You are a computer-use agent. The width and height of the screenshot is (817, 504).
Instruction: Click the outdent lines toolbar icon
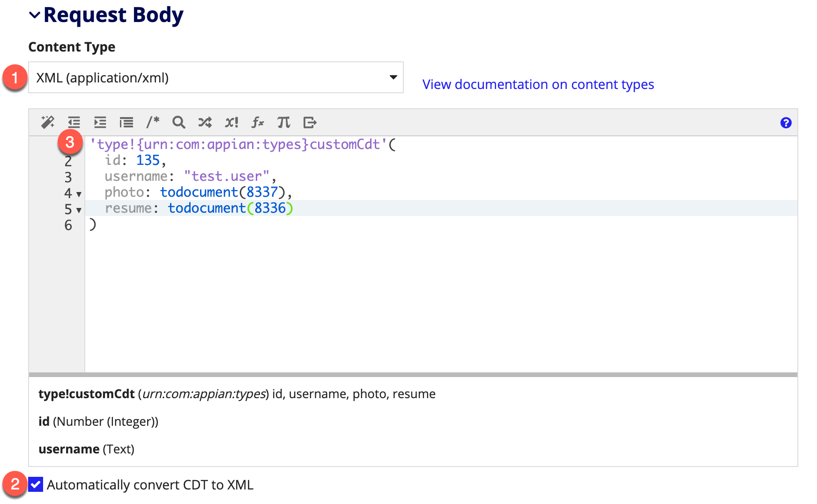[74, 122]
